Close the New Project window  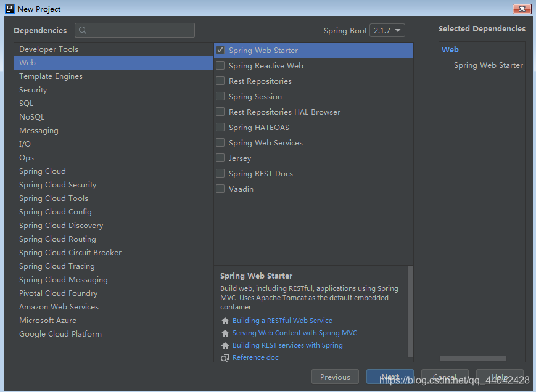[x=522, y=9]
